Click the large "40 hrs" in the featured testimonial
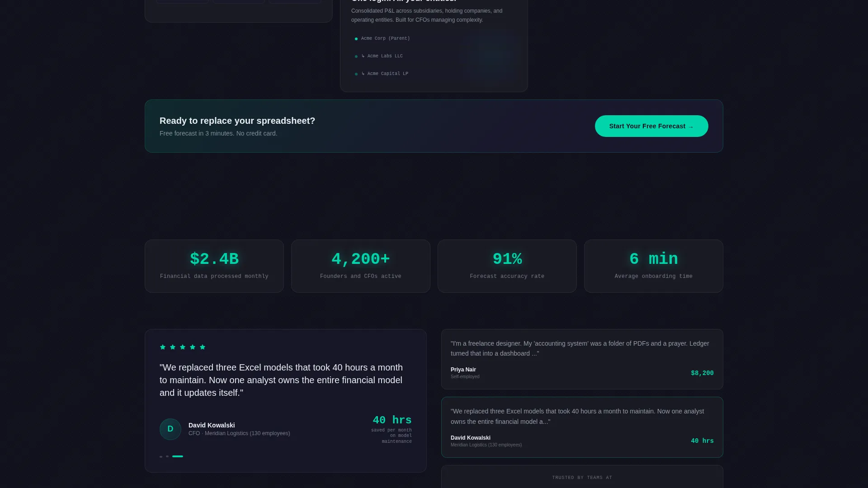This screenshot has width=868, height=488. click(392, 420)
